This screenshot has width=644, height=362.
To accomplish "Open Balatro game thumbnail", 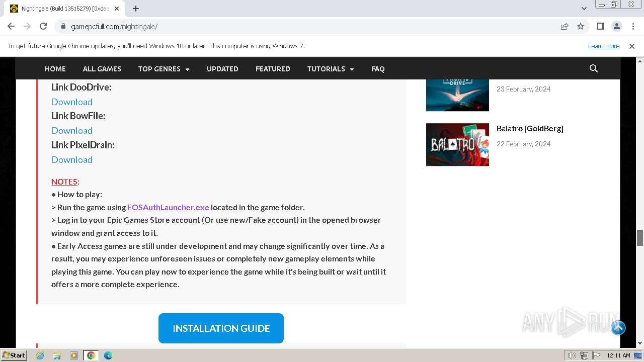I will 457,144.
